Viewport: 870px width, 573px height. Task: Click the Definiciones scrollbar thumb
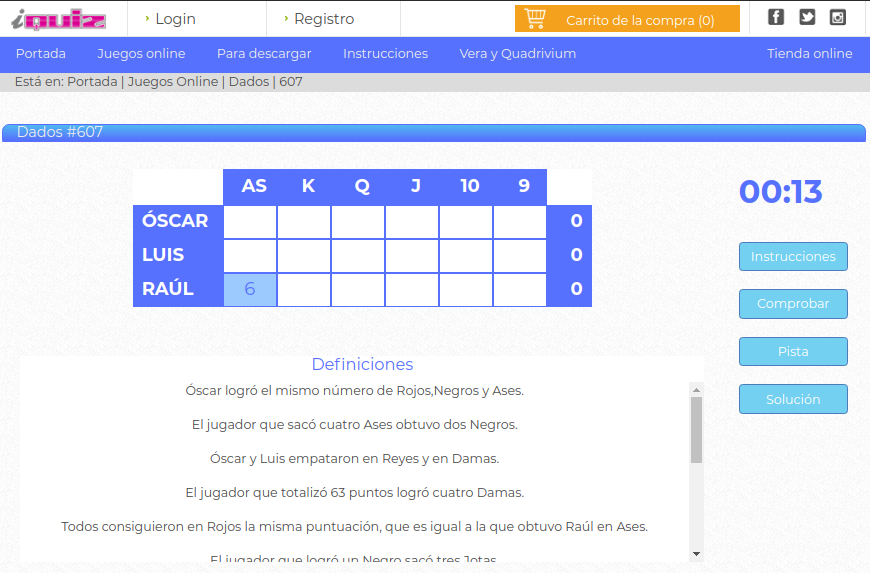coord(696,430)
